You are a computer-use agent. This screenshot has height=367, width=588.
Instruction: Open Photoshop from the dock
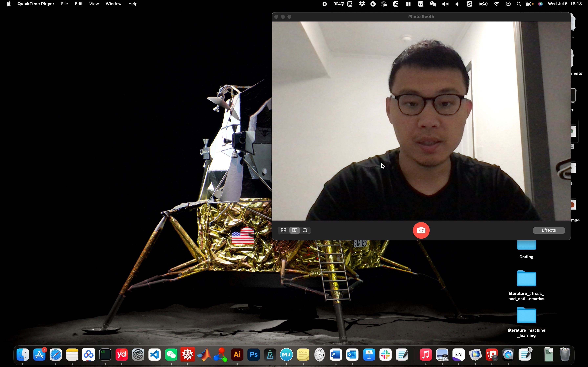pyautogui.click(x=254, y=355)
